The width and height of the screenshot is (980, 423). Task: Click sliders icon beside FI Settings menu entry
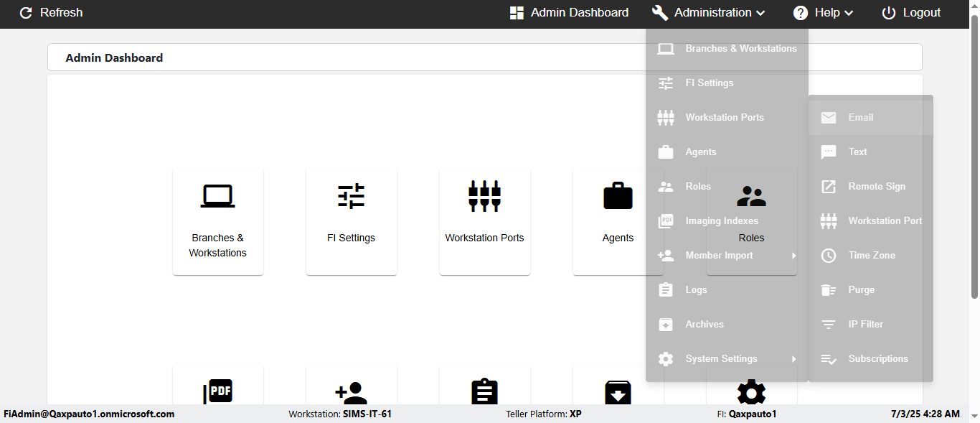(x=666, y=83)
